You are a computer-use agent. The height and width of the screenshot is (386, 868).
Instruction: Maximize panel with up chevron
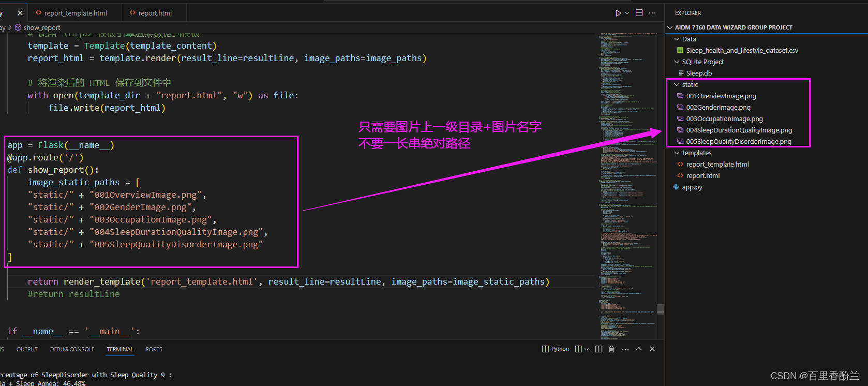[639, 349]
